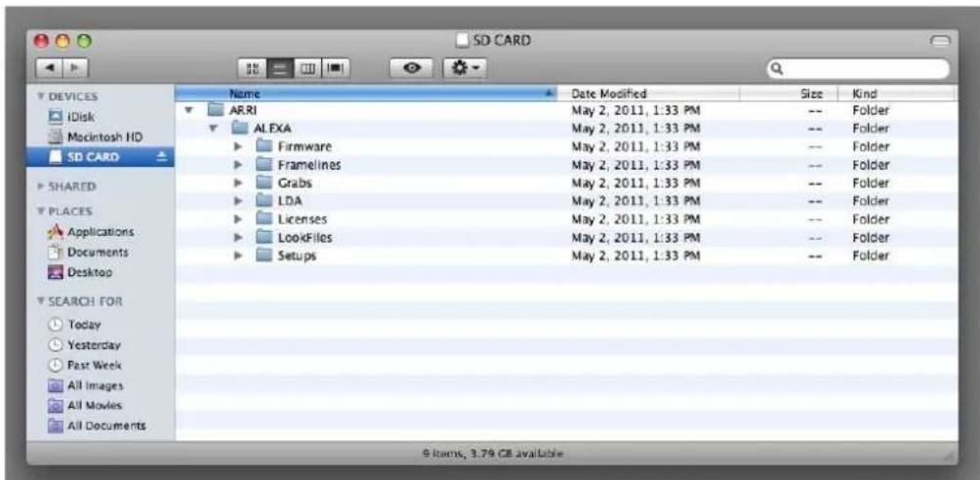Select the Framelines folder icon
The image size is (980, 480).
tap(265, 165)
